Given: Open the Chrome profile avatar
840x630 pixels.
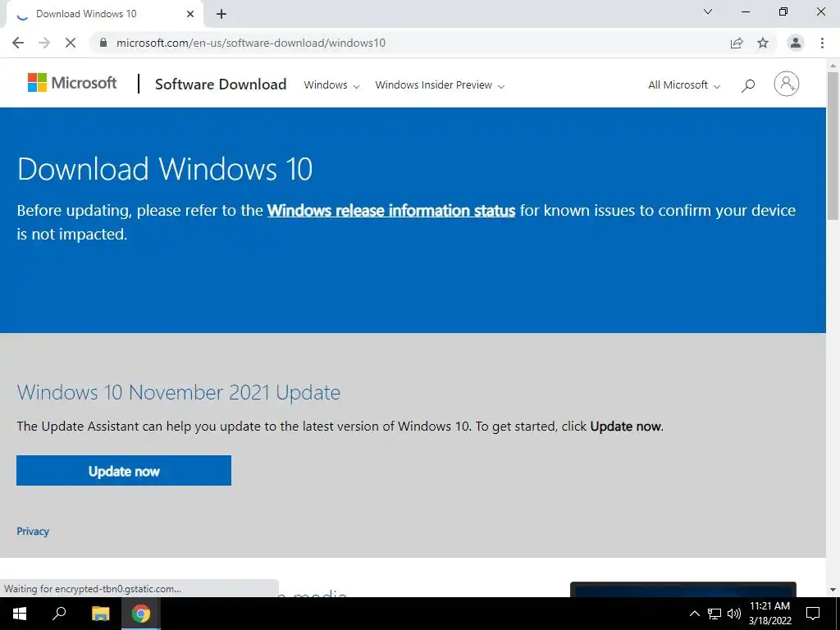Looking at the screenshot, I should pos(796,43).
